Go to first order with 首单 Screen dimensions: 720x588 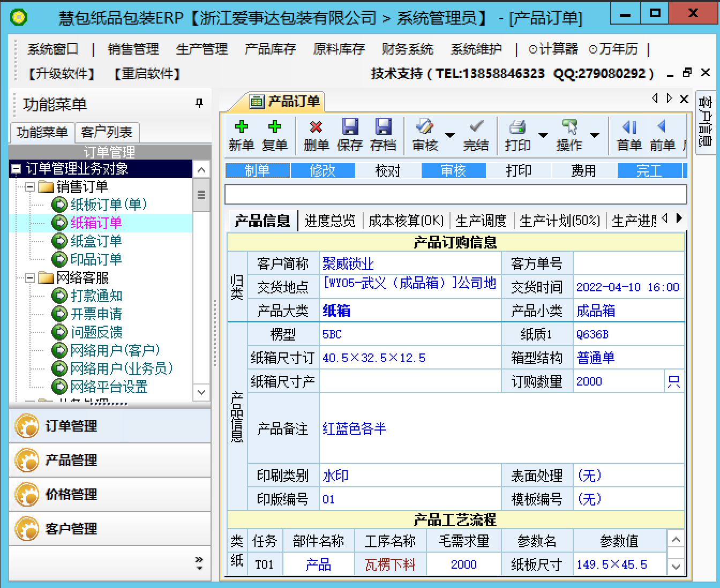pyautogui.click(x=629, y=135)
